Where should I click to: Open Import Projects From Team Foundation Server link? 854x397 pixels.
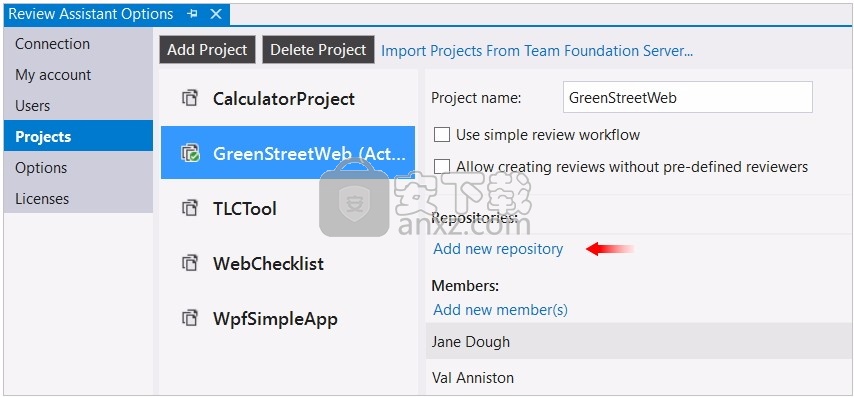click(536, 51)
